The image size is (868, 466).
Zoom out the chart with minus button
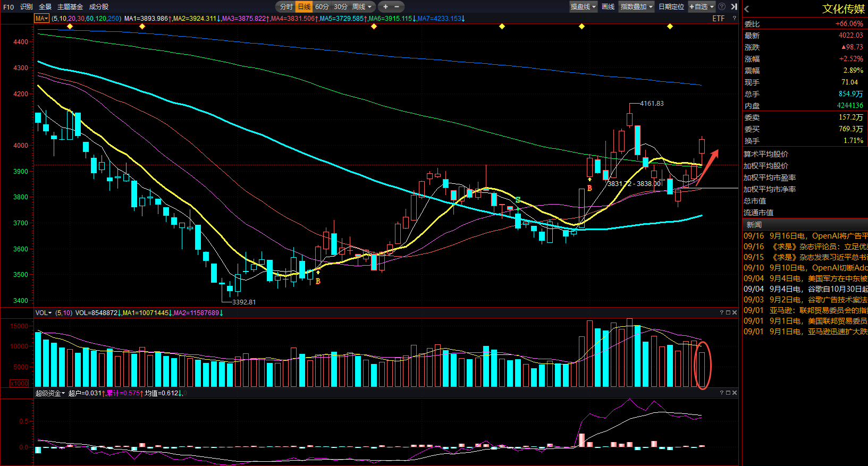[397, 6]
